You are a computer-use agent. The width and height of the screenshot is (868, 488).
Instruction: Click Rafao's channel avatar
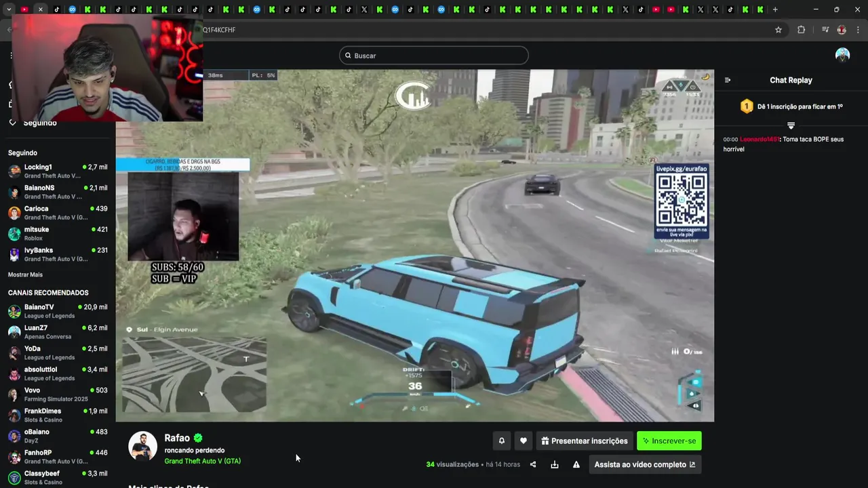143,445
